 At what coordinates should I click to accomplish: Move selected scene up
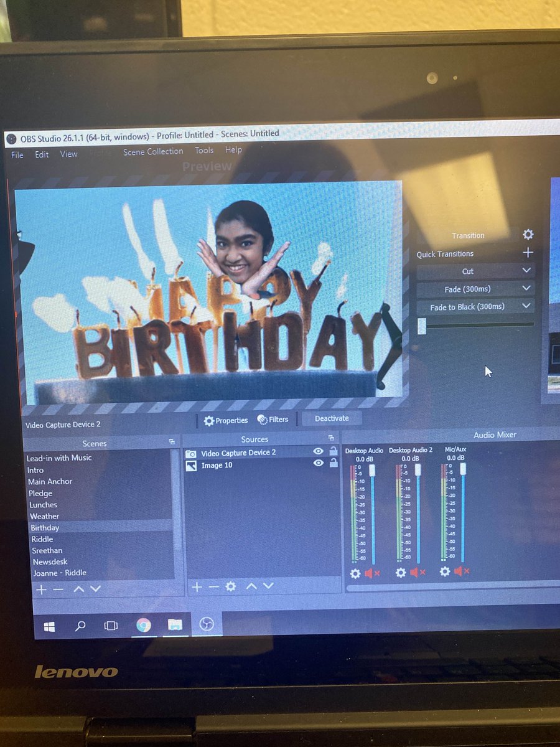(x=79, y=589)
